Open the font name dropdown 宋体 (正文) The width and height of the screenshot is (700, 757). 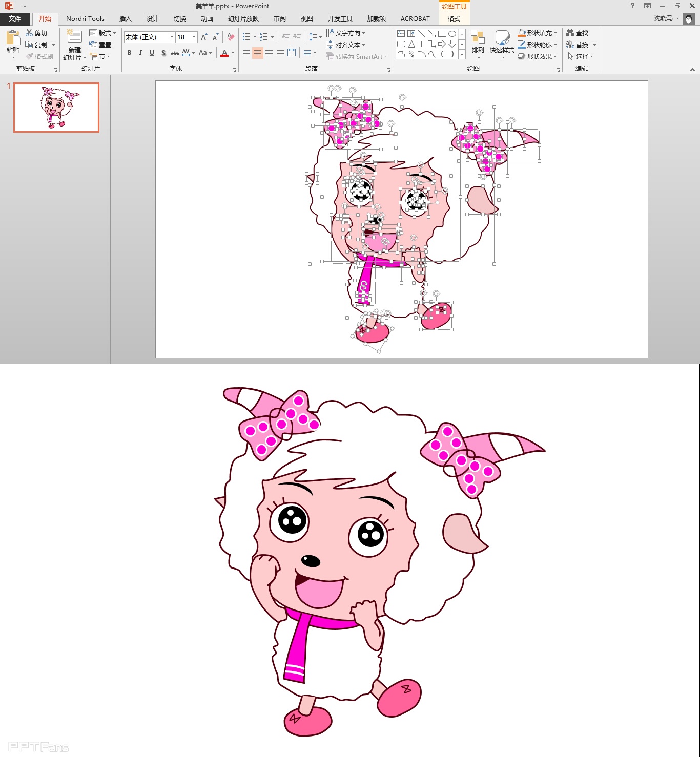tap(172, 37)
